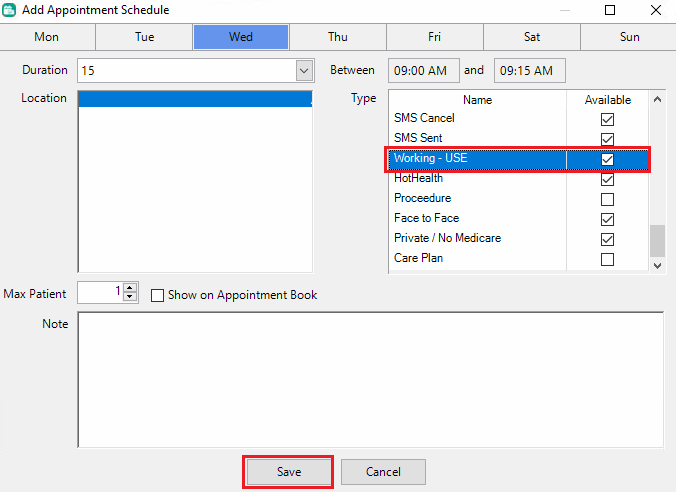Switch to the Tue tab
676x492 pixels.
[144, 37]
